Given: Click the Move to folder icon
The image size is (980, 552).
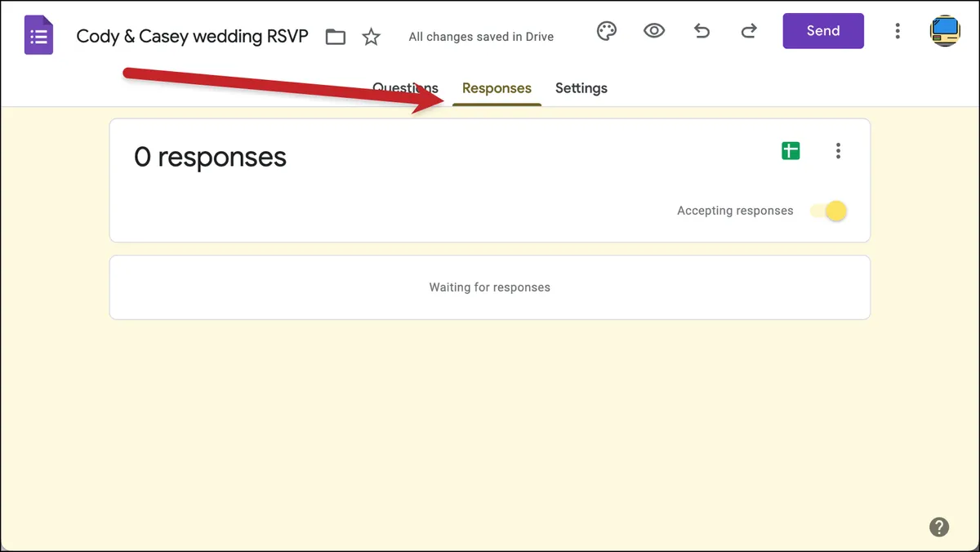Looking at the screenshot, I should [x=336, y=37].
